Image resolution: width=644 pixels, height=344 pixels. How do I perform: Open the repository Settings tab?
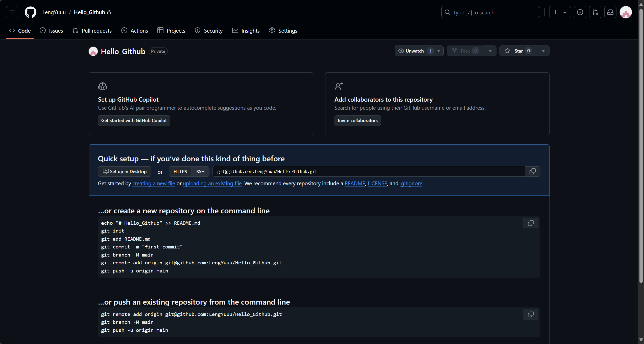click(x=283, y=31)
